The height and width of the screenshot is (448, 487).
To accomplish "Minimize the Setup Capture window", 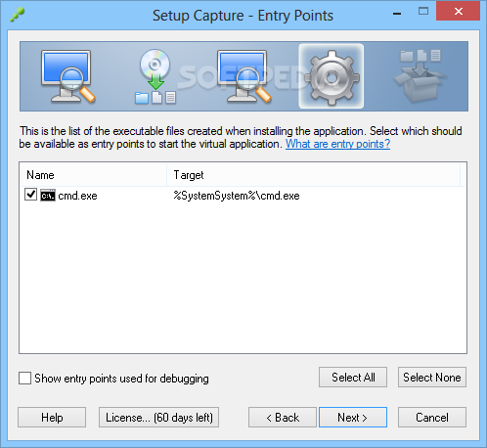I will click(x=397, y=14).
